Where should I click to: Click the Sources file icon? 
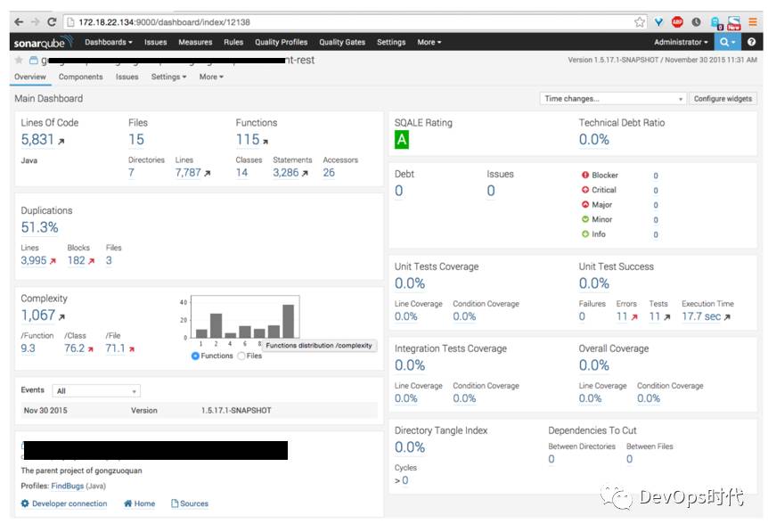(175, 503)
